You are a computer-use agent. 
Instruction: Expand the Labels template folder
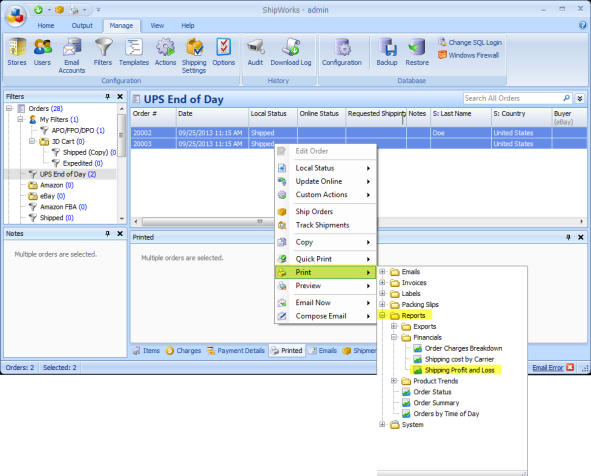[x=382, y=293]
